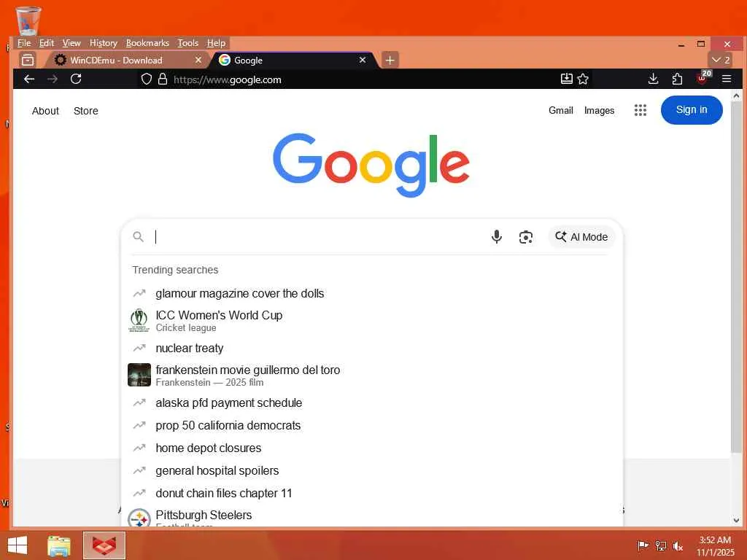The image size is (747, 560).
Task: Open the History menu
Action: pos(104,43)
